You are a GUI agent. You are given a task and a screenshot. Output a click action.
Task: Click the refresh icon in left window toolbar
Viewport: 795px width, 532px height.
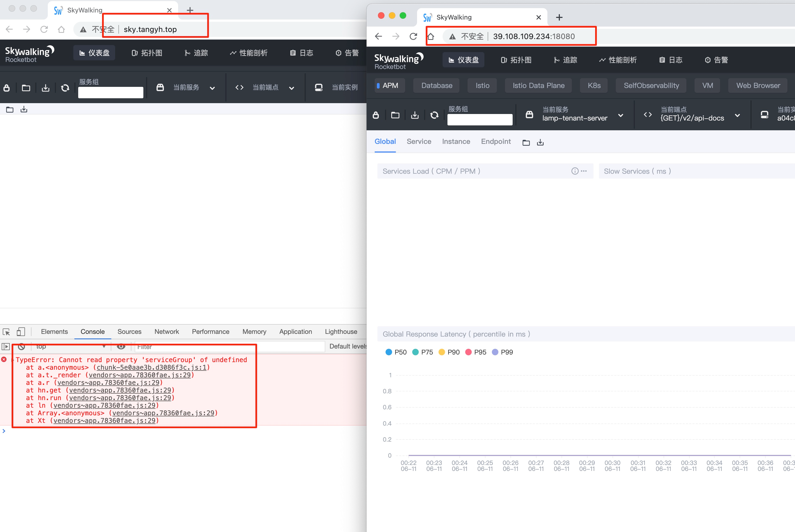tap(65, 88)
